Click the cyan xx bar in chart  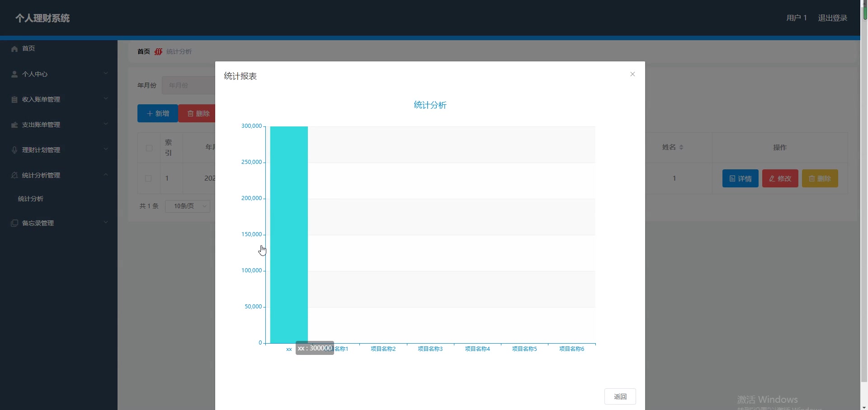click(x=289, y=235)
